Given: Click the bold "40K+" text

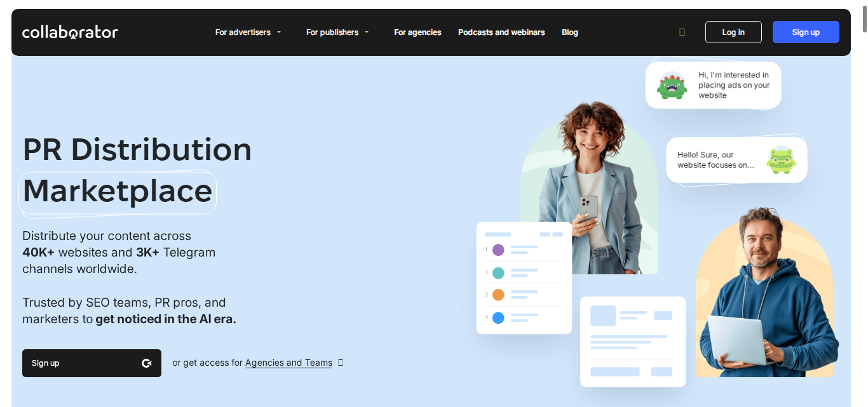Looking at the screenshot, I should point(39,252).
